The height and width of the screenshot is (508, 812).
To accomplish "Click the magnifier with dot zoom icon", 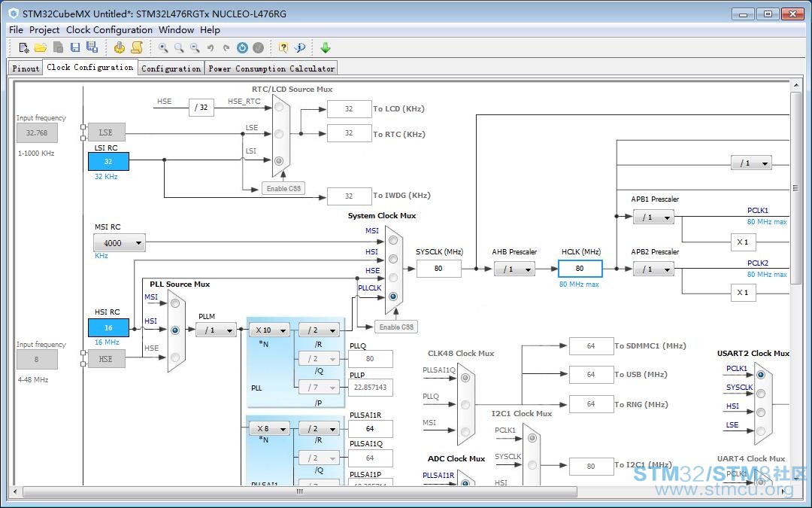I will tap(163, 47).
